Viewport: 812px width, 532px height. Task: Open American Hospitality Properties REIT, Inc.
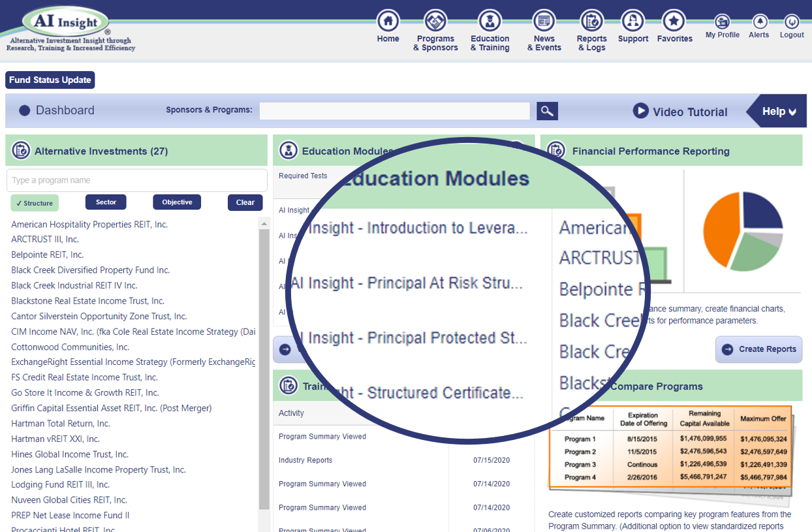[x=89, y=224]
